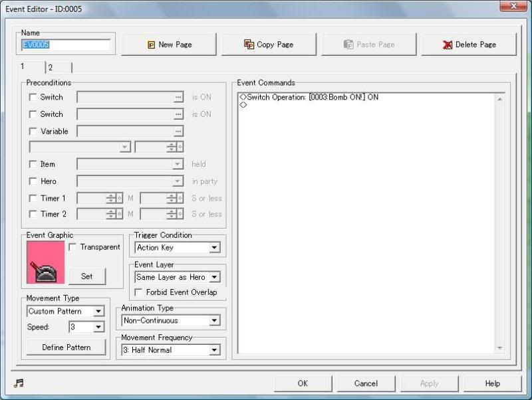Image resolution: width=532 pixels, height=400 pixels.
Task: Enable the second Switch precondition checkbox
Action: pos(33,114)
